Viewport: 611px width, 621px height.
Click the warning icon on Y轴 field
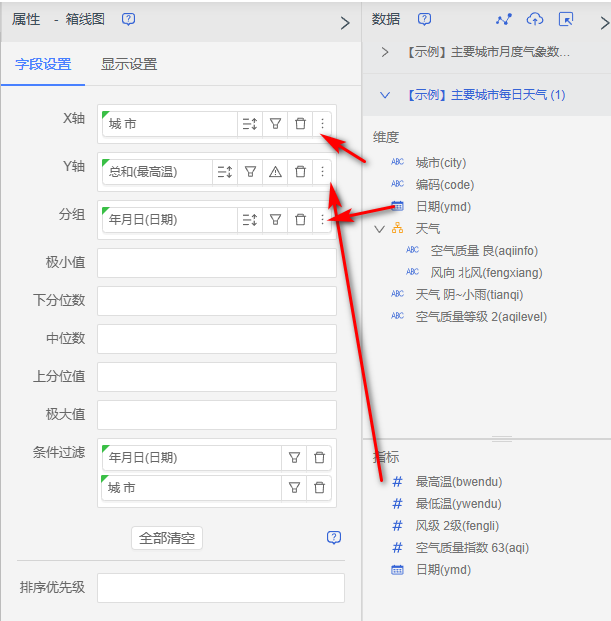[275, 172]
